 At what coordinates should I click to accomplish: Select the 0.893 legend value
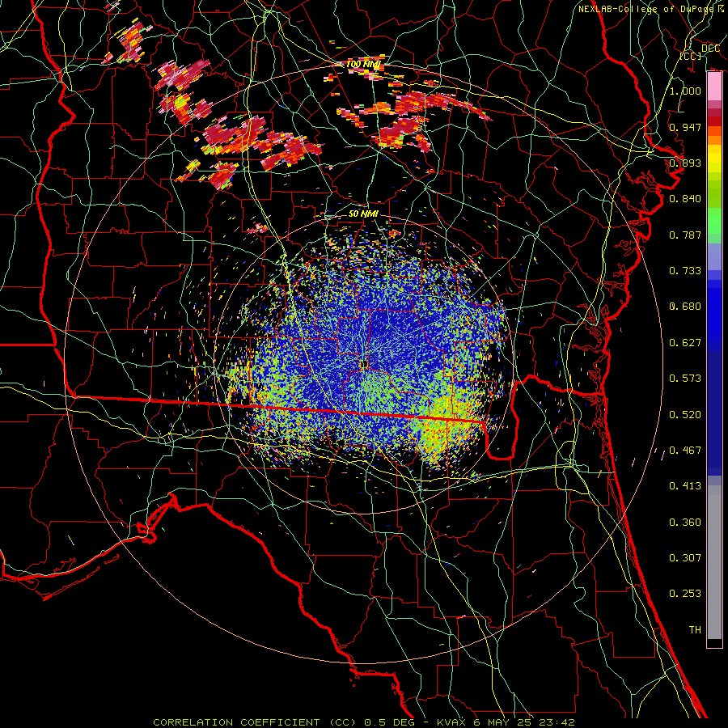(x=685, y=163)
